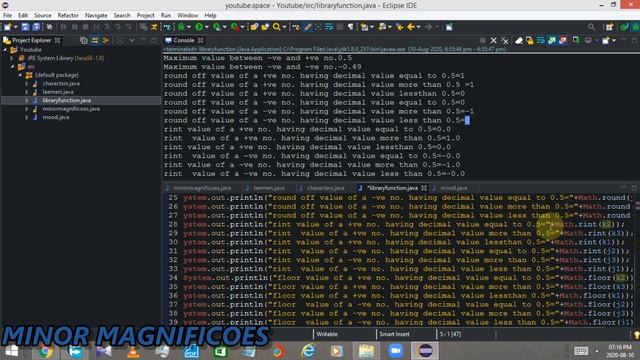Click the Back navigation yellow arrow

point(411,27)
